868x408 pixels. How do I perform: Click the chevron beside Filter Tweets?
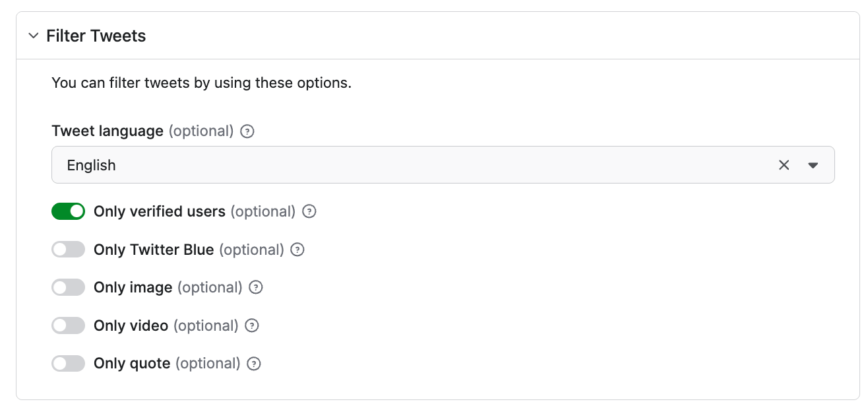pos(33,35)
